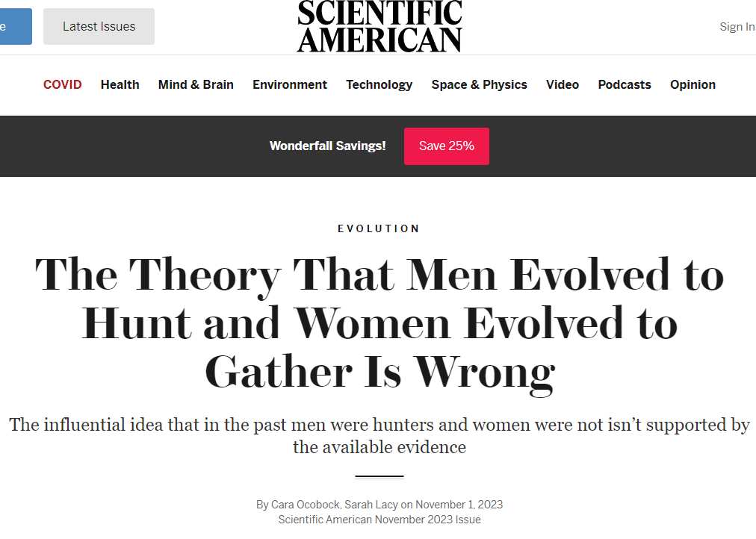Open the Video section
756x539 pixels.
pyautogui.click(x=563, y=85)
